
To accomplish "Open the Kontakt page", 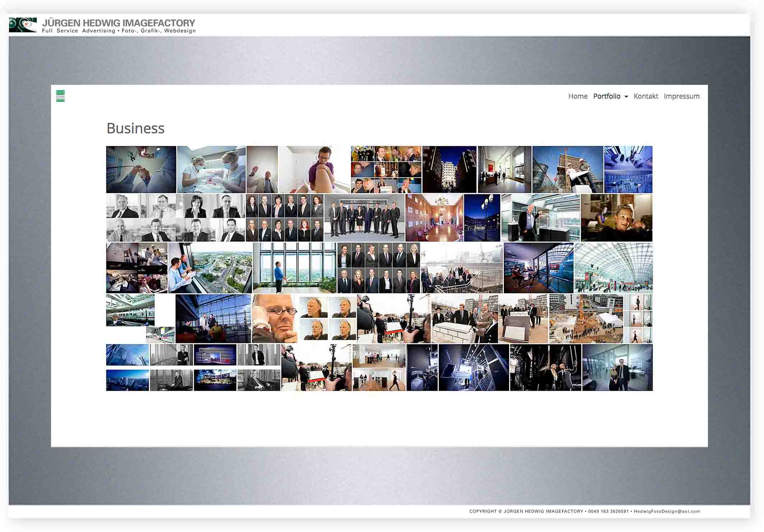I will tap(645, 96).
